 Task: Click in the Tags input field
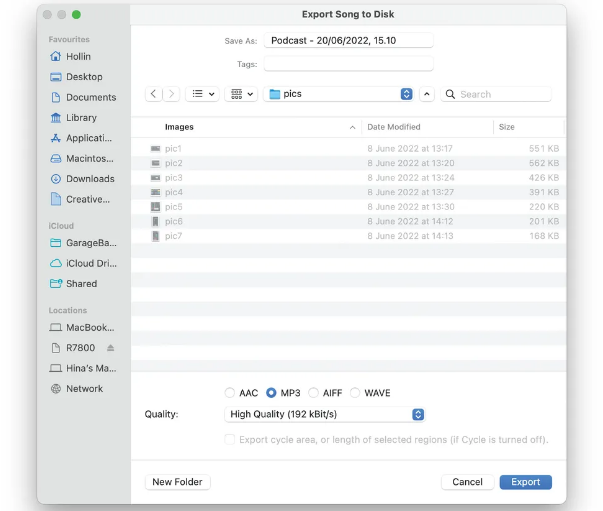[x=347, y=64]
